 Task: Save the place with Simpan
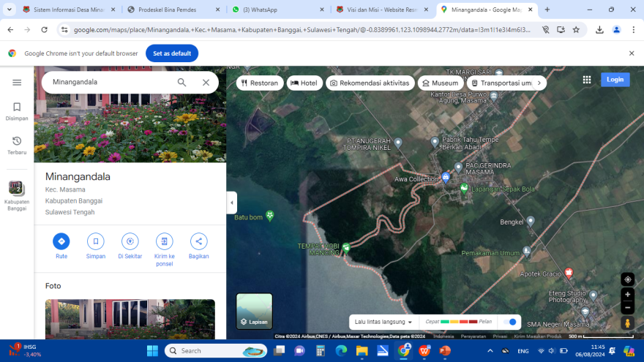[96, 246]
